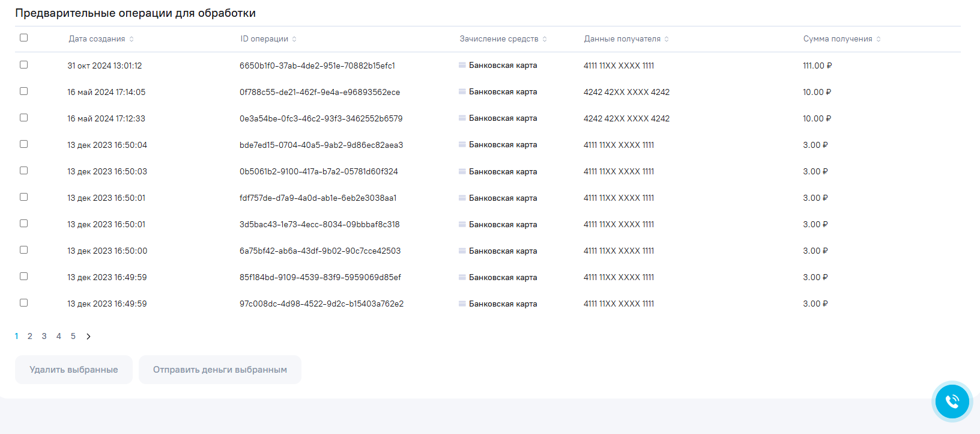Tick checkbox for operation 97c008dc-4d98-4522
This screenshot has width=980, height=434.
point(24,303)
